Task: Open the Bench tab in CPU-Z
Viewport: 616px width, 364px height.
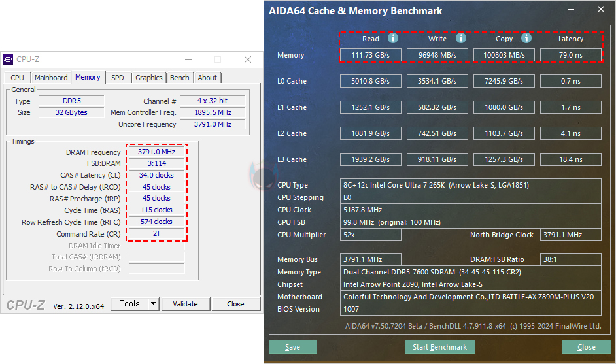Action: [180, 78]
